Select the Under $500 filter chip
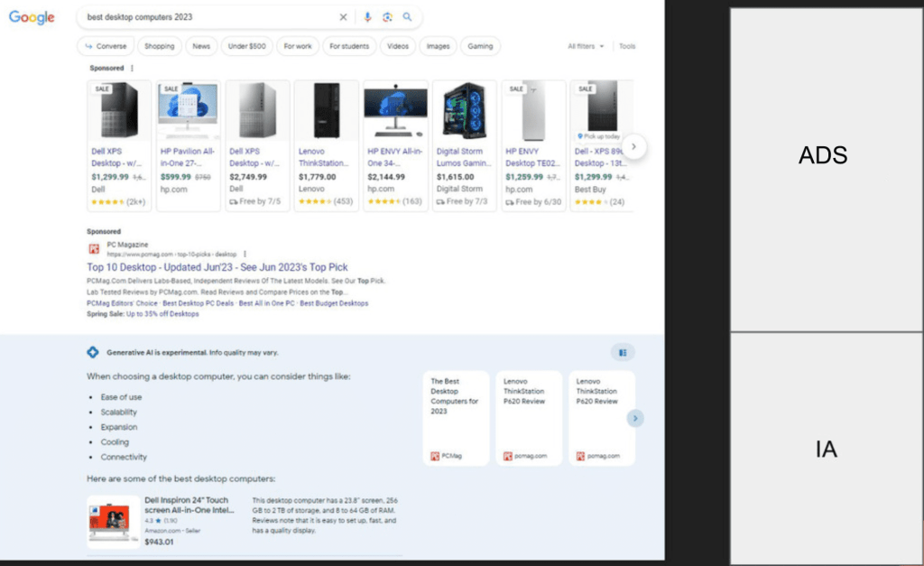The width and height of the screenshot is (924, 566). [x=247, y=46]
